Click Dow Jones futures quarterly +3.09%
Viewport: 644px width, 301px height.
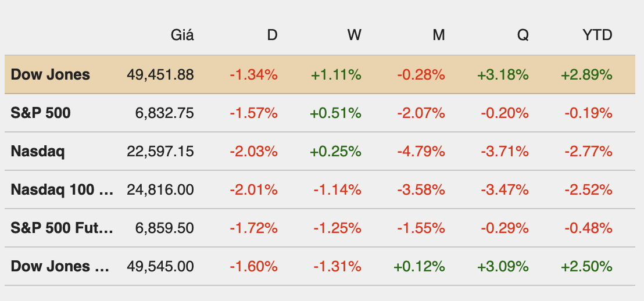point(503,266)
